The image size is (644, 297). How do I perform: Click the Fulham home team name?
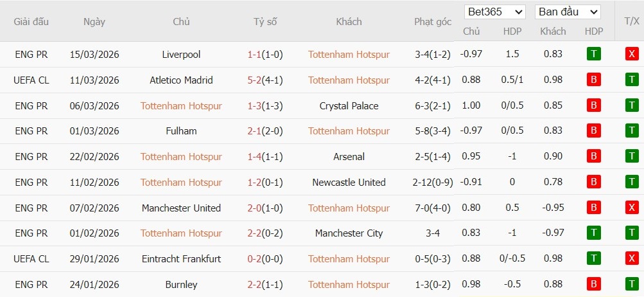(181, 130)
